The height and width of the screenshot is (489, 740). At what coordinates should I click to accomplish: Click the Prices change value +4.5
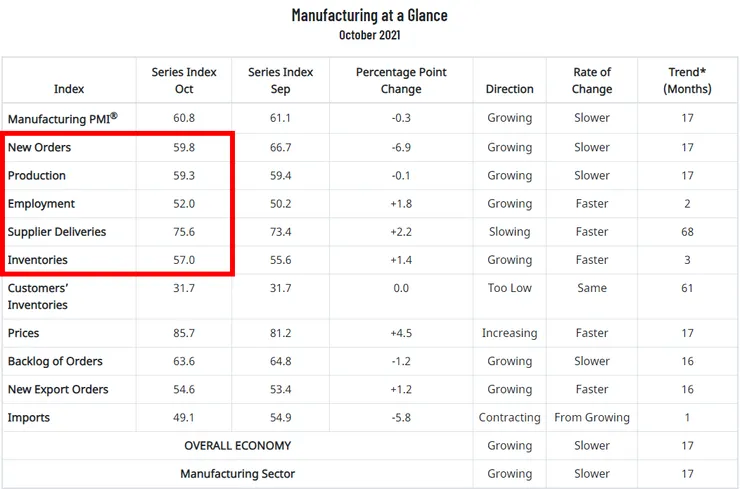401,333
